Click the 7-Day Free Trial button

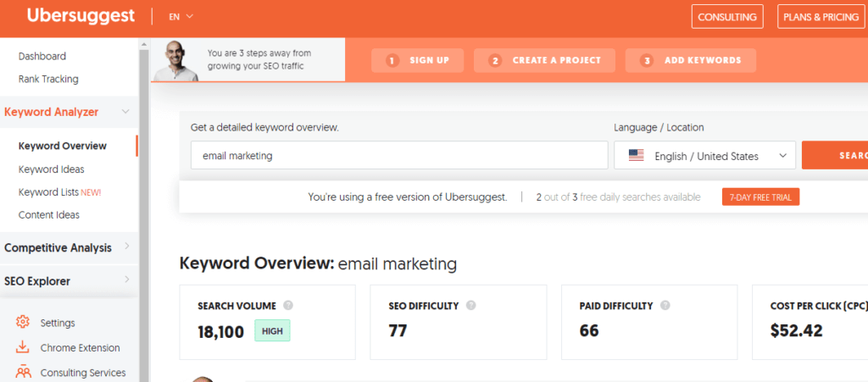pyautogui.click(x=760, y=197)
